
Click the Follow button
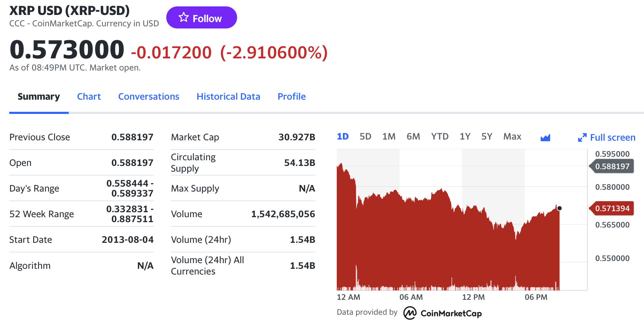201,17
